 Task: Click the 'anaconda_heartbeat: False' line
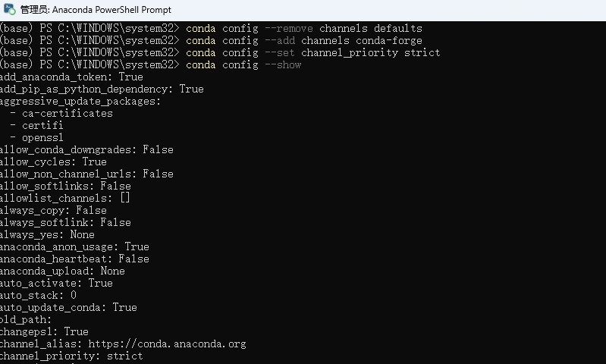[x=74, y=259]
